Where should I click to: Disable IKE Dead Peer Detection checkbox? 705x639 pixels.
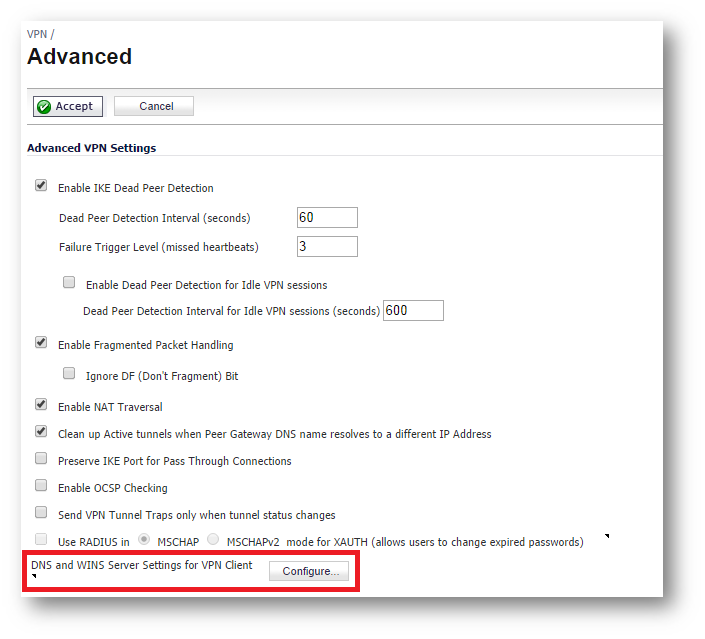[x=41, y=186]
